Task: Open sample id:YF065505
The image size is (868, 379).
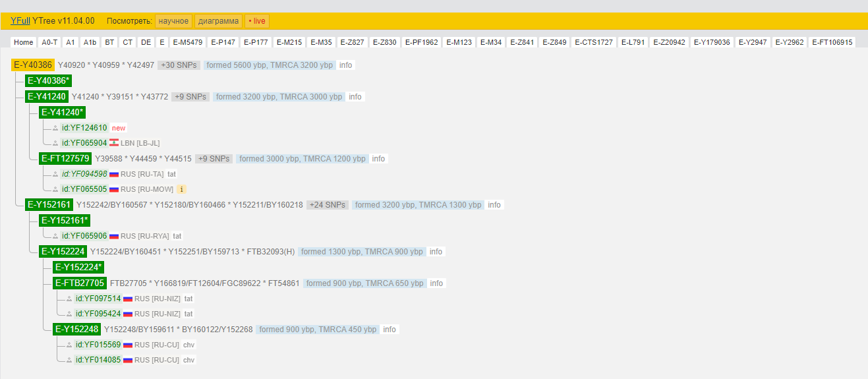Action: (x=84, y=189)
